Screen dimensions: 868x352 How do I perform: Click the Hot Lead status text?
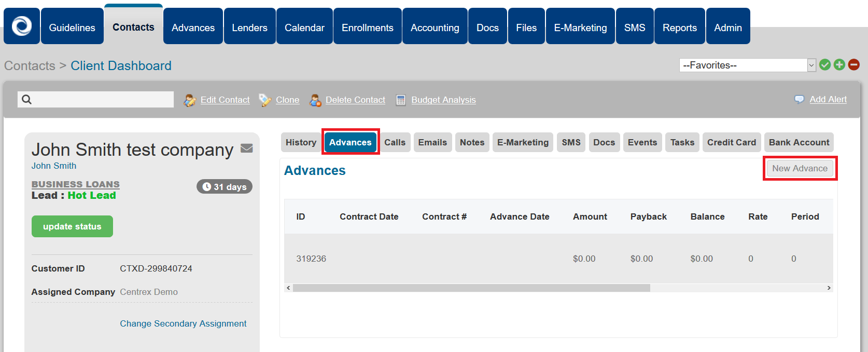pos(92,195)
